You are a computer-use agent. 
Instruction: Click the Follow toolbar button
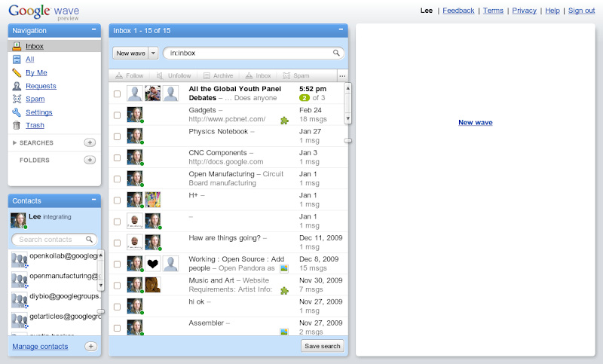click(x=130, y=75)
